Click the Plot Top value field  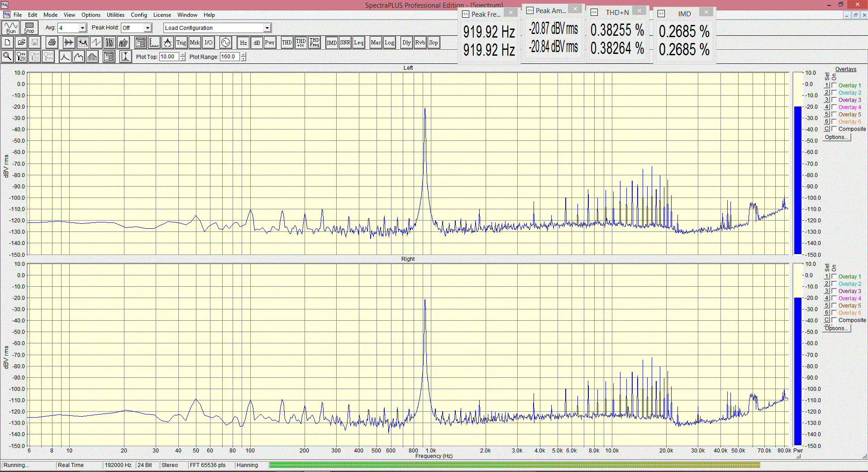[169, 57]
